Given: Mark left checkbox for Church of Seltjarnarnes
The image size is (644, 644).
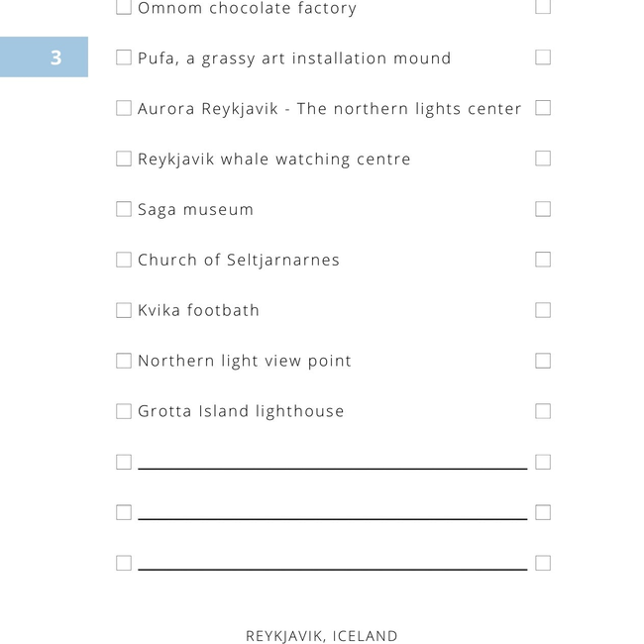Looking at the screenshot, I should [x=124, y=260].
